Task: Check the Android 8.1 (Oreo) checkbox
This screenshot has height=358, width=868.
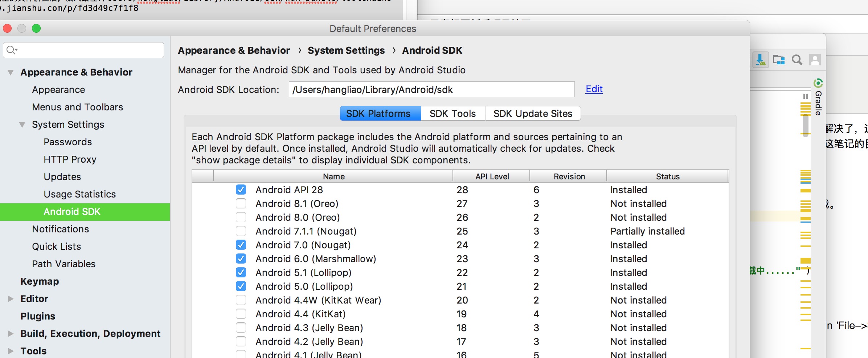Action: (241, 203)
